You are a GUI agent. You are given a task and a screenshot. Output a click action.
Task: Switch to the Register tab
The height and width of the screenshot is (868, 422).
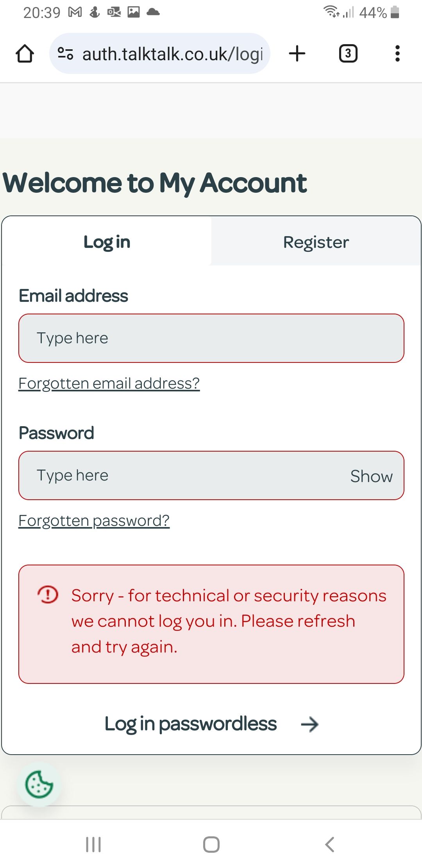point(316,242)
